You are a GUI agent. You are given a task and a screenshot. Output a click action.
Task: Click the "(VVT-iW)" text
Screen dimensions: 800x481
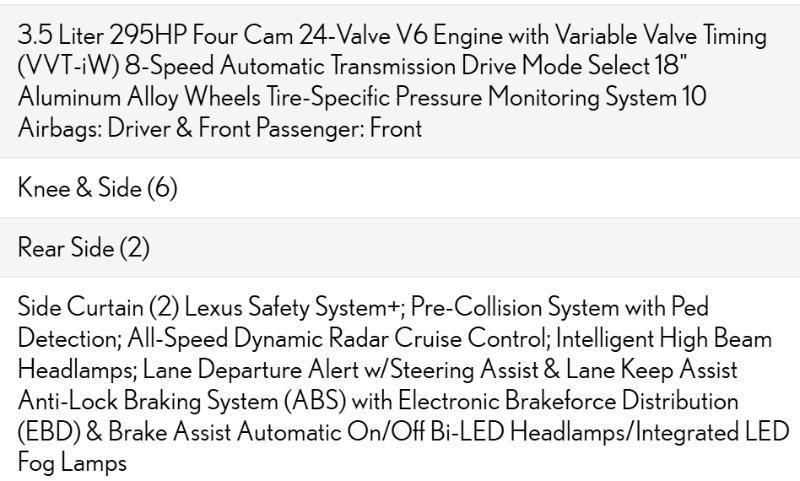(x=62, y=66)
